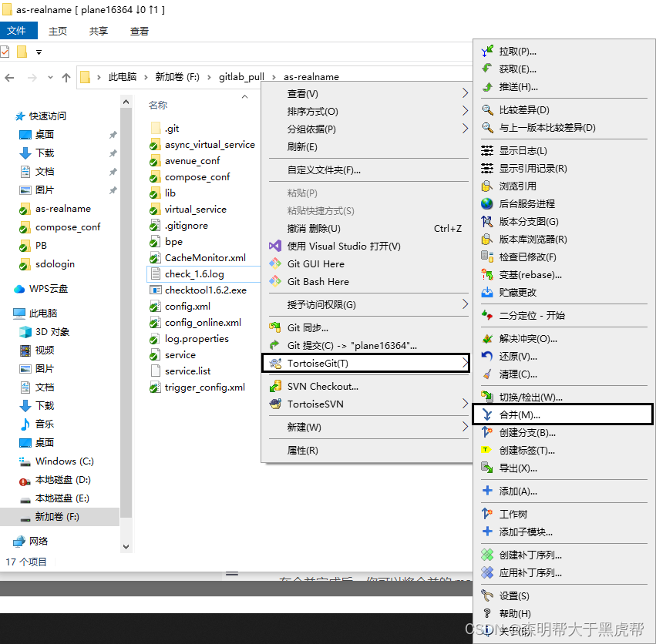The image size is (656, 644).
Task: Expand the 查看(V) submenu arrow
Action: point(464,93)
